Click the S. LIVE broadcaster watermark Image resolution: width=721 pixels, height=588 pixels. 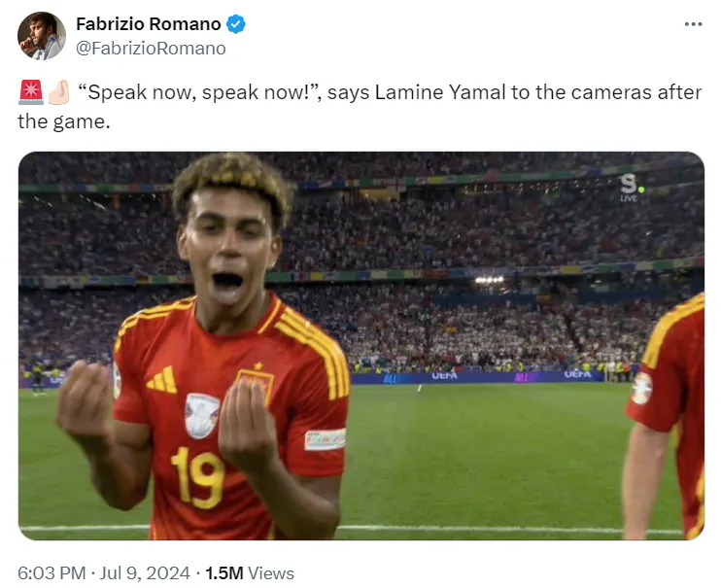tap(631, 188)
